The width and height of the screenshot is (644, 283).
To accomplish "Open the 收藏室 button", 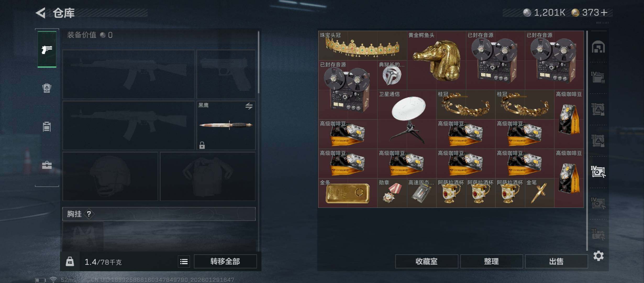I will (426, 261).
